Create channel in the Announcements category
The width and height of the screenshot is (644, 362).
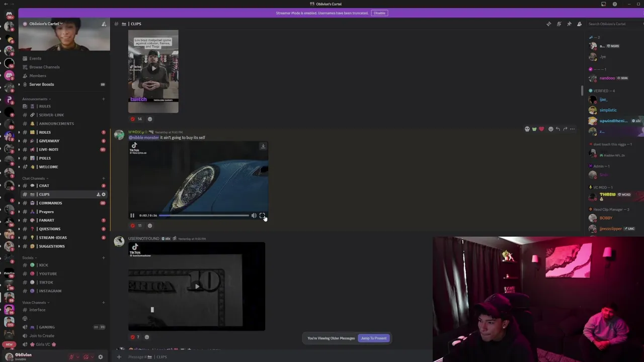point(104,99)
